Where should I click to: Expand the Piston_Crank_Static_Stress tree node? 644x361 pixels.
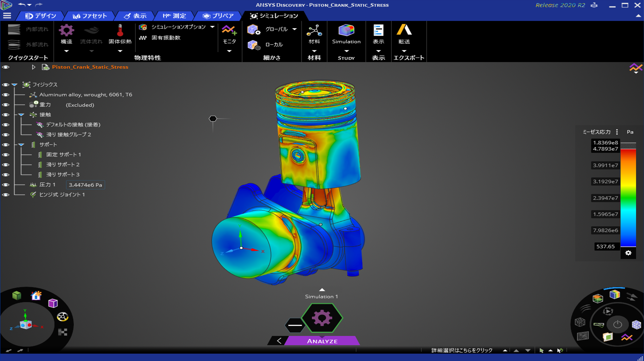tap(34, 67)
